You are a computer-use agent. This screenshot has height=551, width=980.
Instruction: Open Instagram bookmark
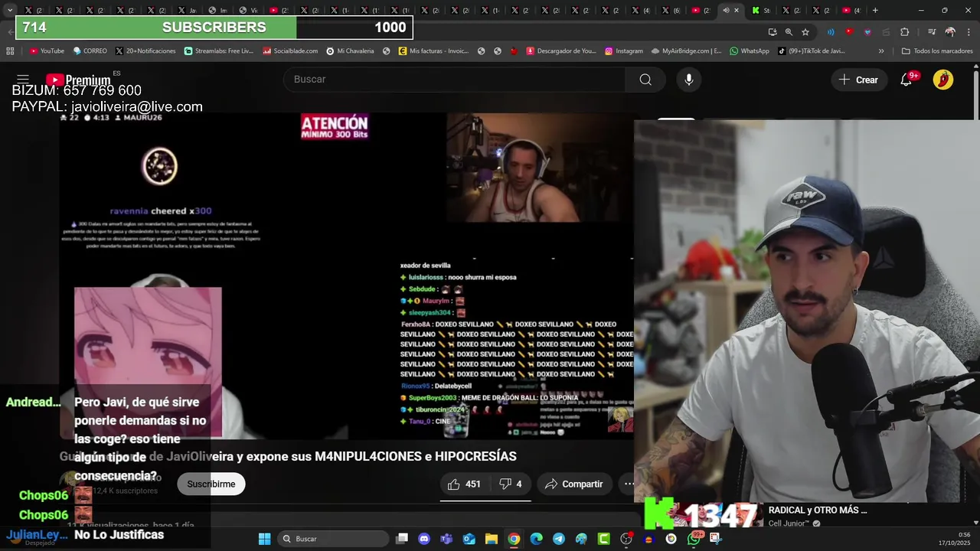(623, 51)
